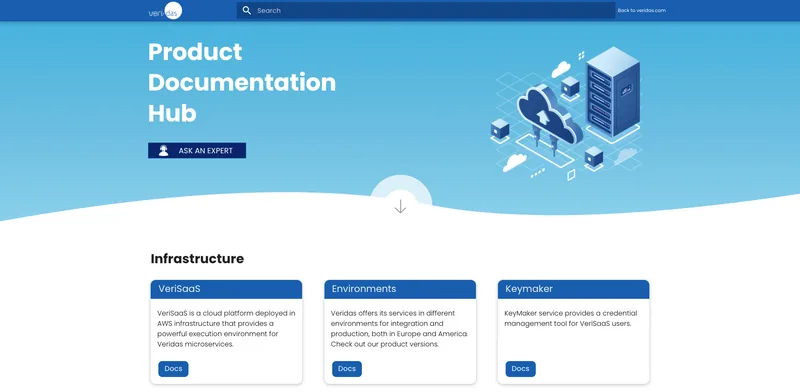800x392 pixels.
Task: Select the VeriSaaS card header
Action: [x=226, y=289]
